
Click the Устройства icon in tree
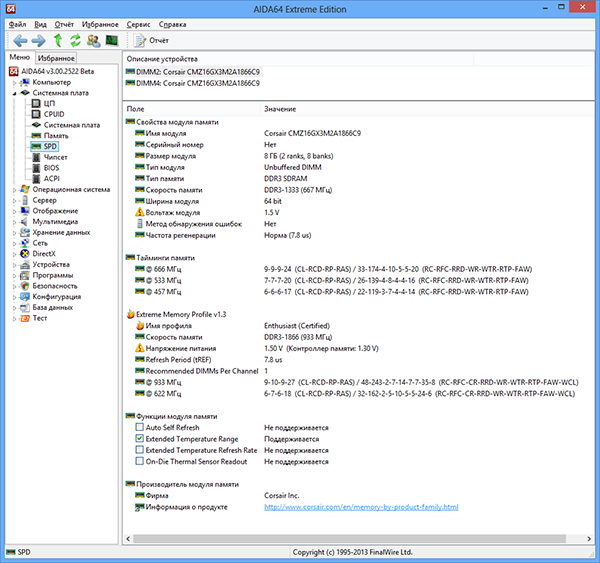pos(25,264)
